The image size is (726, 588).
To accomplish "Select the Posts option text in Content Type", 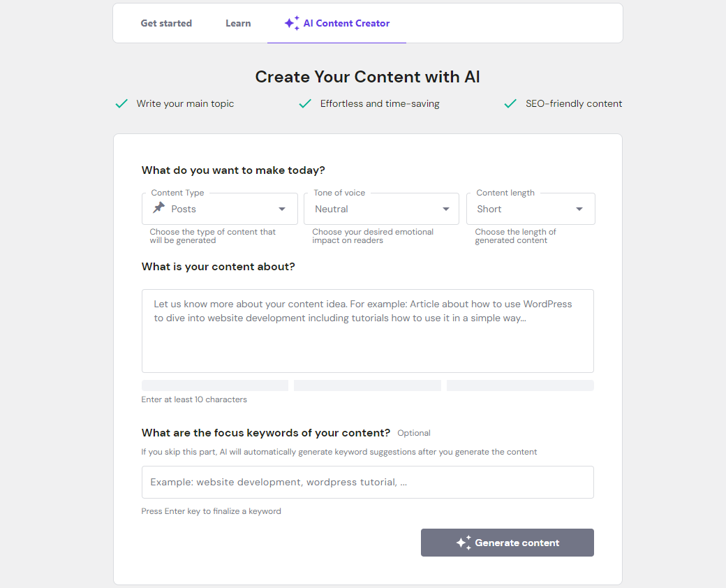I will point(182,208).
